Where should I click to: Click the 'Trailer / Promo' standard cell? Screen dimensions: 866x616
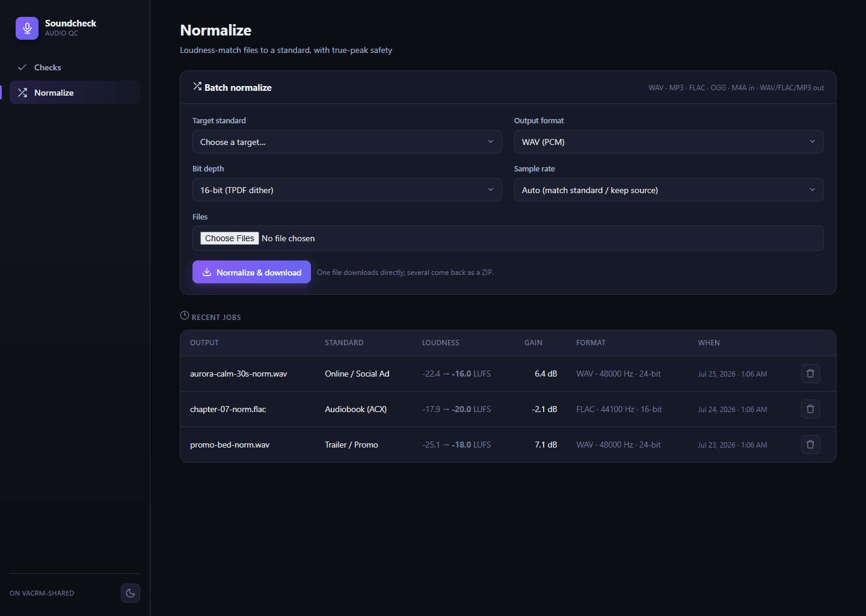tap(352, 445)
